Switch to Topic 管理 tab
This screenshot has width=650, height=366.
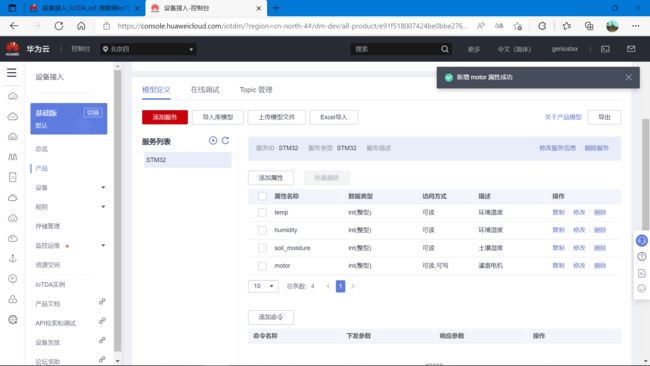pyautogui.click(x=256, y=90)
